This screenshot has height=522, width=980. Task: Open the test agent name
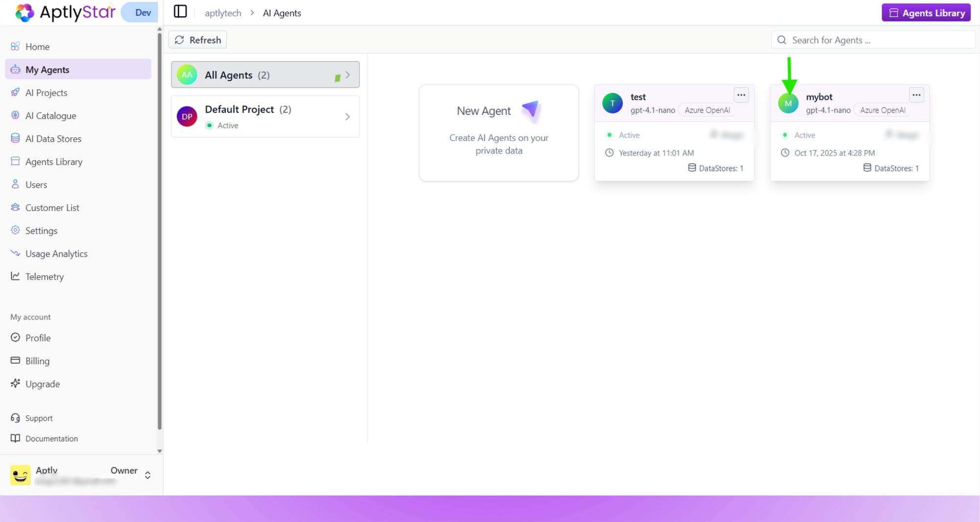pos(638,97)
